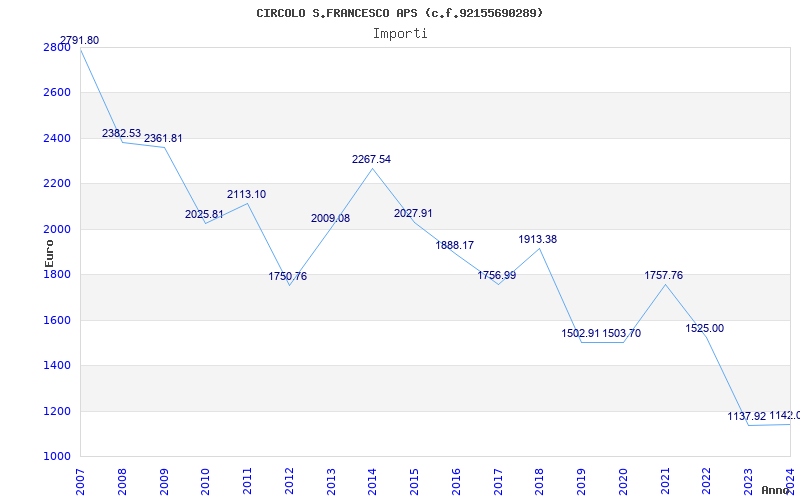Click the 2267.54 data label
The height and width of the screenshot is (500, 800).
click(x=371, y=159)
